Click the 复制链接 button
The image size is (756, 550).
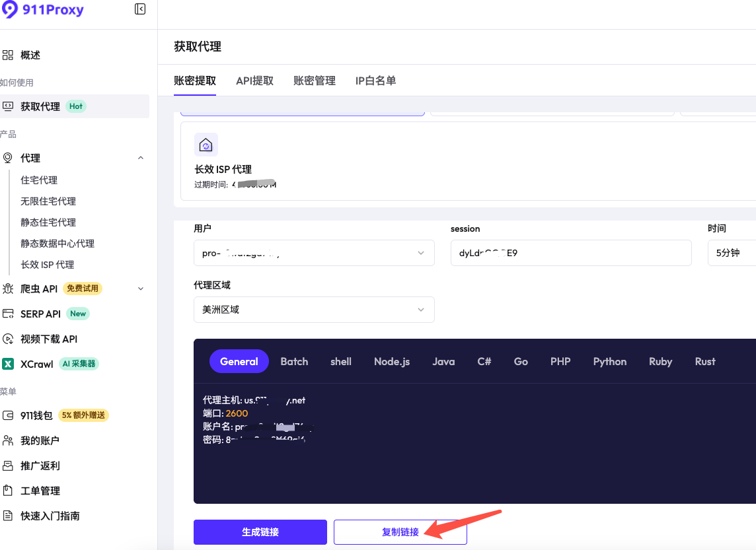[400, 532]
